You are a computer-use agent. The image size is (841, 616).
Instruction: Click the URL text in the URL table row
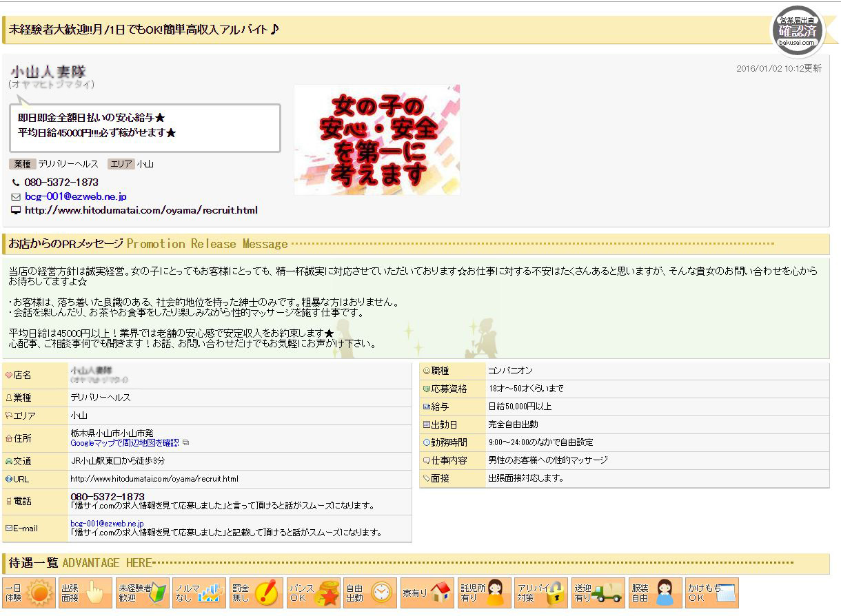click(x=154, y=479)
